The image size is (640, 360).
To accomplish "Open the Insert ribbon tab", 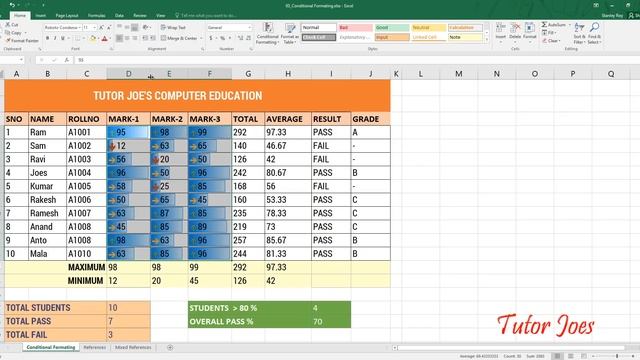I will [40, 16].
